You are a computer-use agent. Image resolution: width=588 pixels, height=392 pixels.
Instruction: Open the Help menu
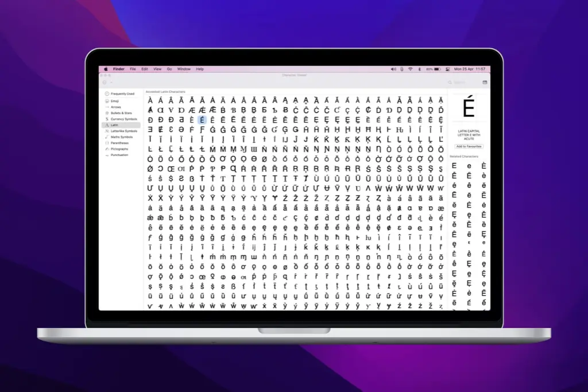click(200, 69)
